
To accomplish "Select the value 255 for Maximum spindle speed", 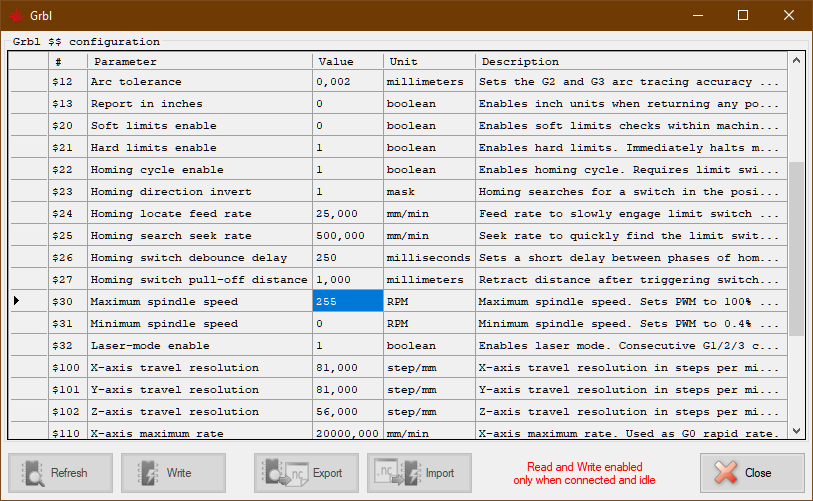I will [347, 301].
